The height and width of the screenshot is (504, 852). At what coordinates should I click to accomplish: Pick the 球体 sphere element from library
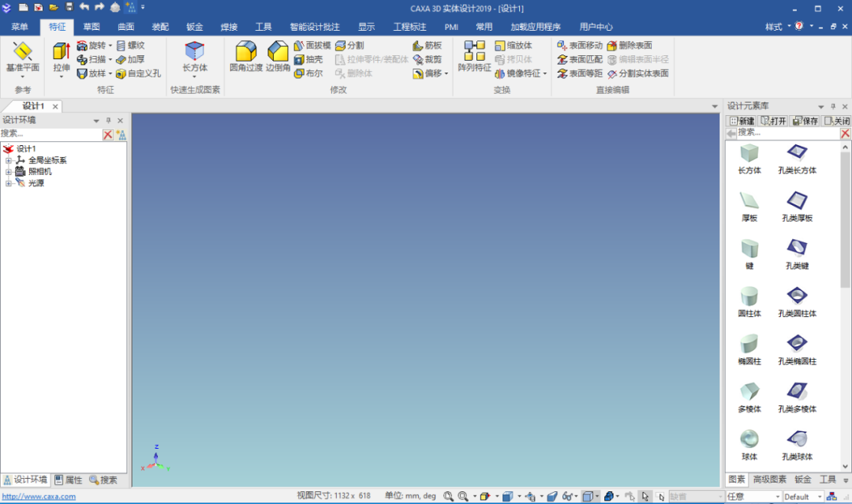[749, 445]
